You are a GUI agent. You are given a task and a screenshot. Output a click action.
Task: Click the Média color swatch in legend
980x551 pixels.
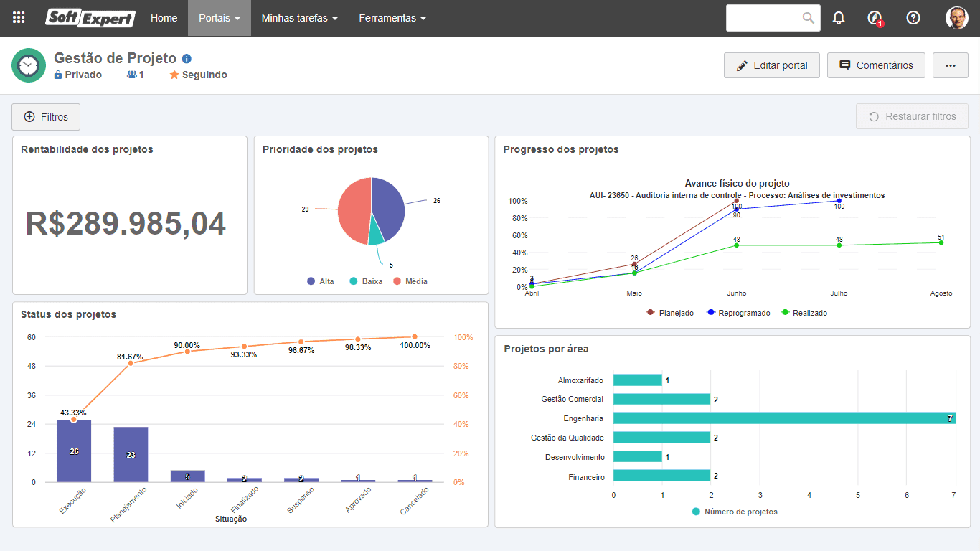click(397, 281)
